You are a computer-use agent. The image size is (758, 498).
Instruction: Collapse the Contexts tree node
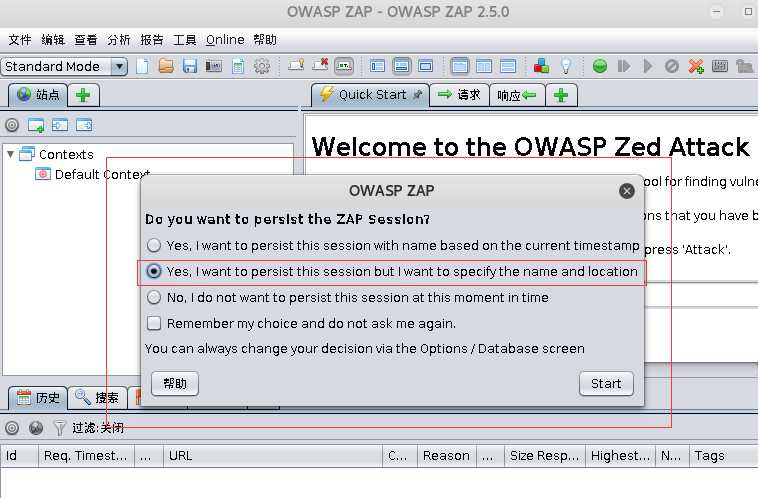pos(10,154)
